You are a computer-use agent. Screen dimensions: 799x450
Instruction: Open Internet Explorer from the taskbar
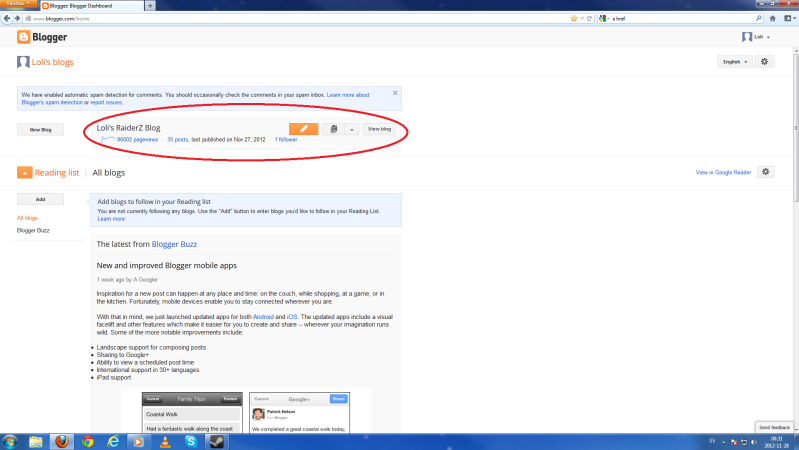pyautogui.click(x=113, y=442)
